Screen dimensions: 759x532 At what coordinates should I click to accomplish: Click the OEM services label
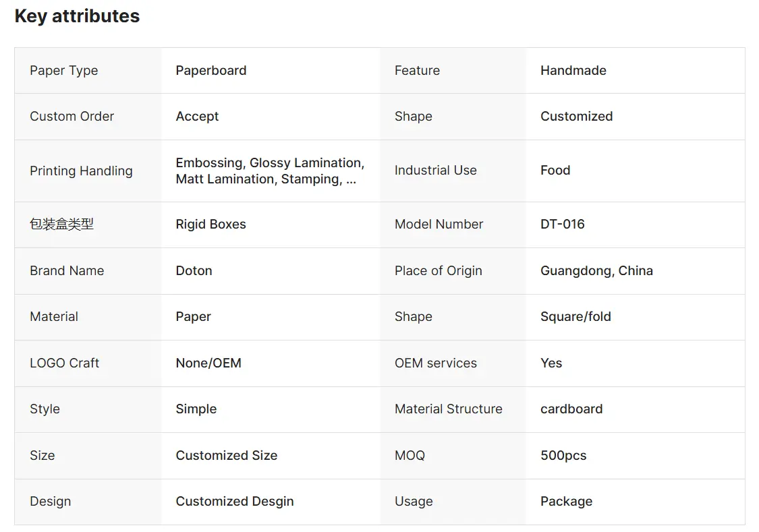tap(436, 363)
